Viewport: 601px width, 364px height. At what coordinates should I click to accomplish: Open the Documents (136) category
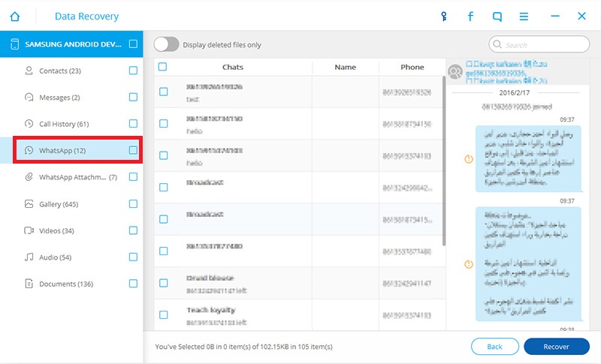click(71, 284)
